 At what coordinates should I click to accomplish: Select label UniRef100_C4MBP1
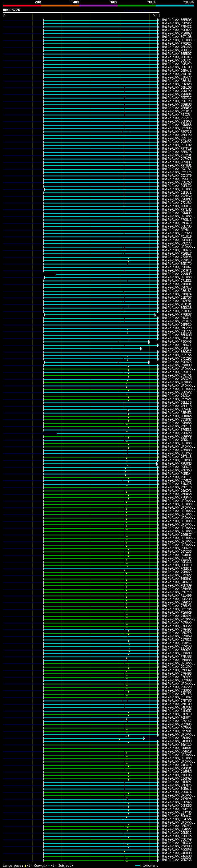(x=177, y=782)
